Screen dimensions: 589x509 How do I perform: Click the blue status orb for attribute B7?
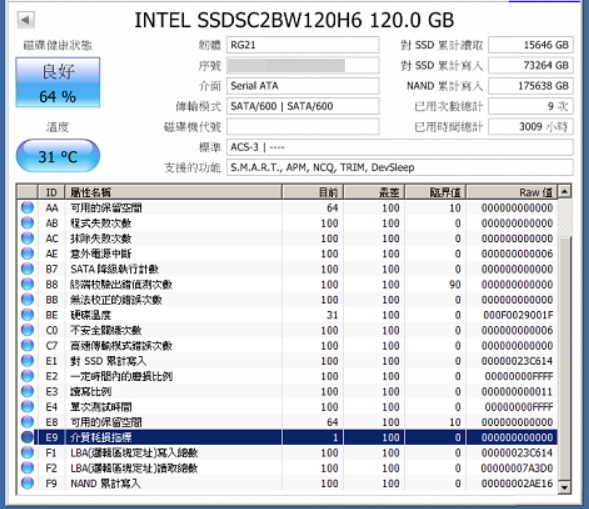point(27,269)
